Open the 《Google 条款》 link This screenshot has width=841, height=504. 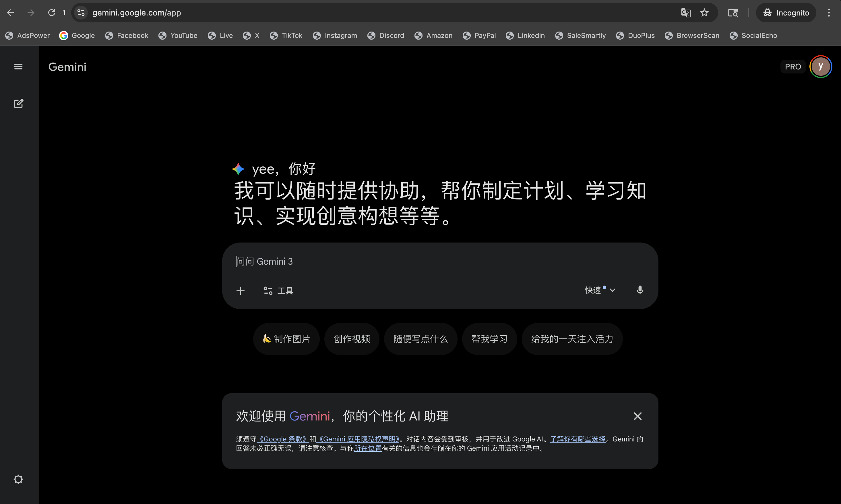pos(283,439)
